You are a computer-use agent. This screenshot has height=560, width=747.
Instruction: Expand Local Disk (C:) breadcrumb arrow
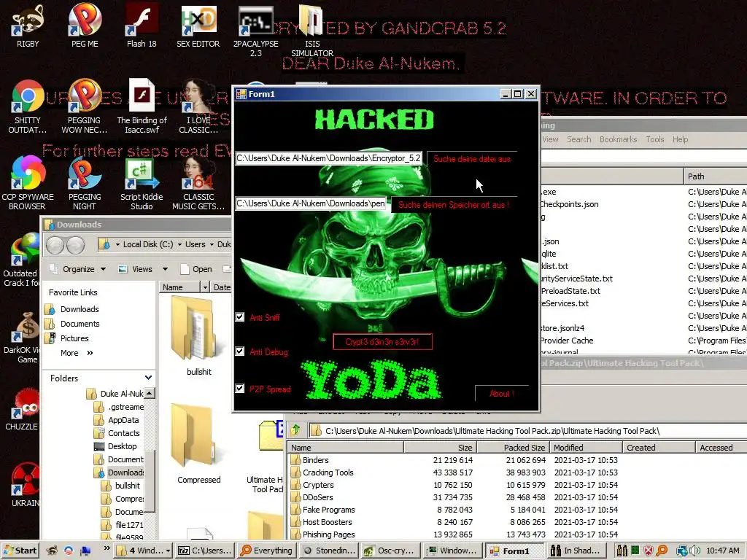[179, 244]
